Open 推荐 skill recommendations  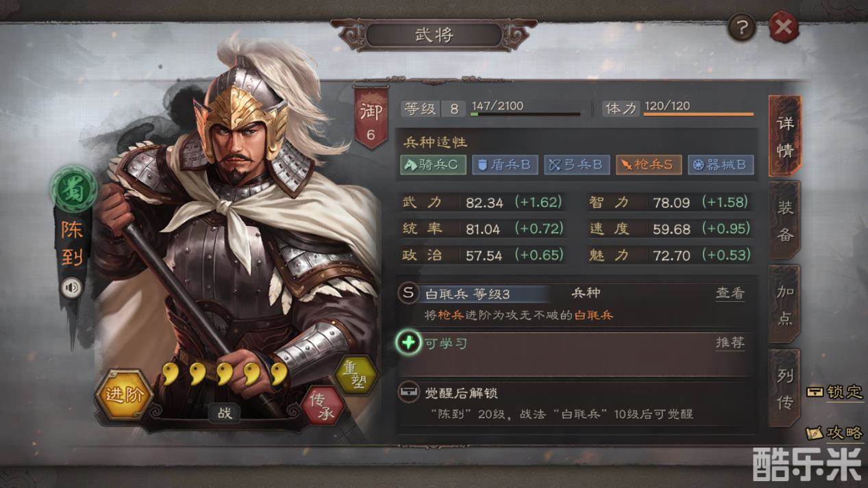coord(730,343)
